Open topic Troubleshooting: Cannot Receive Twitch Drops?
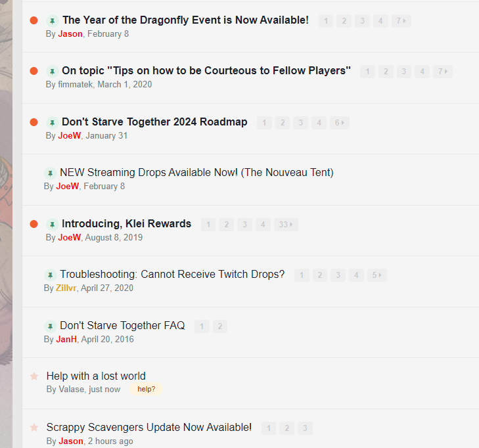The width and height of the screenshot is (479, 448). click(x=172, y=275)
